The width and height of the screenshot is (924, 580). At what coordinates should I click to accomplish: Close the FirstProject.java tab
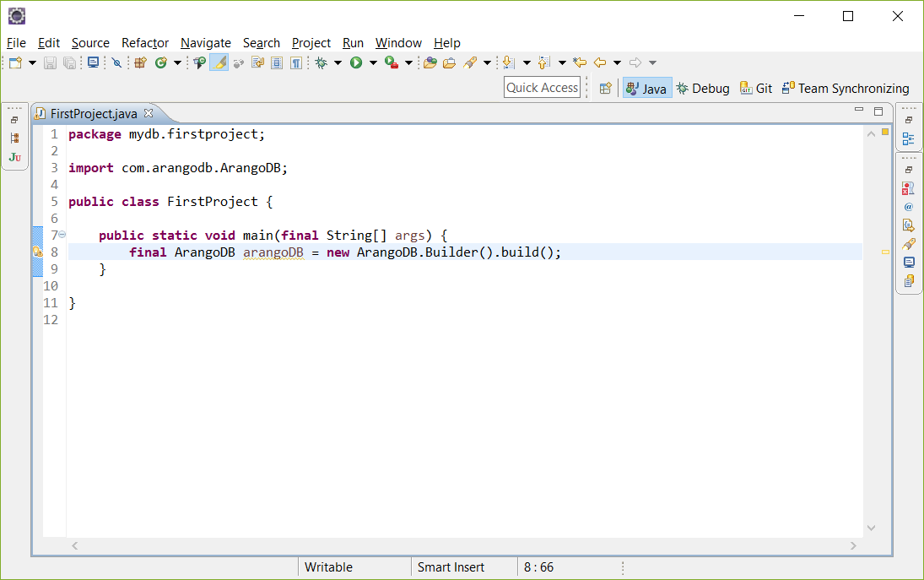click(x=149, y=112)
